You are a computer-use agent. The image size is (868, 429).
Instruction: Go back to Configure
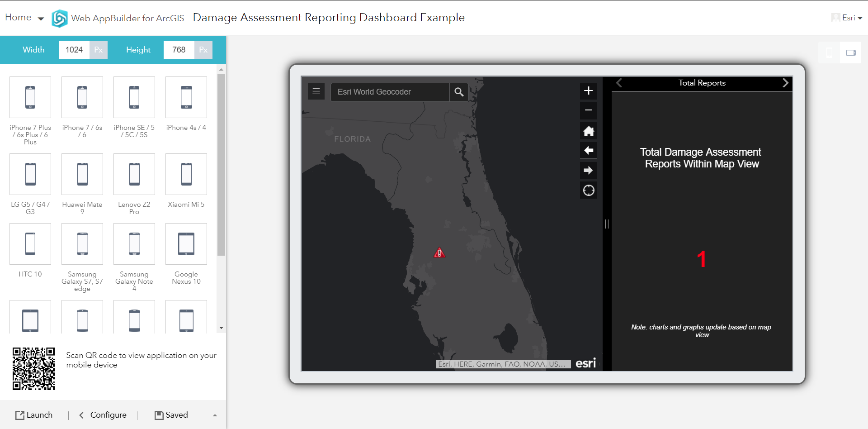(103, 415)
